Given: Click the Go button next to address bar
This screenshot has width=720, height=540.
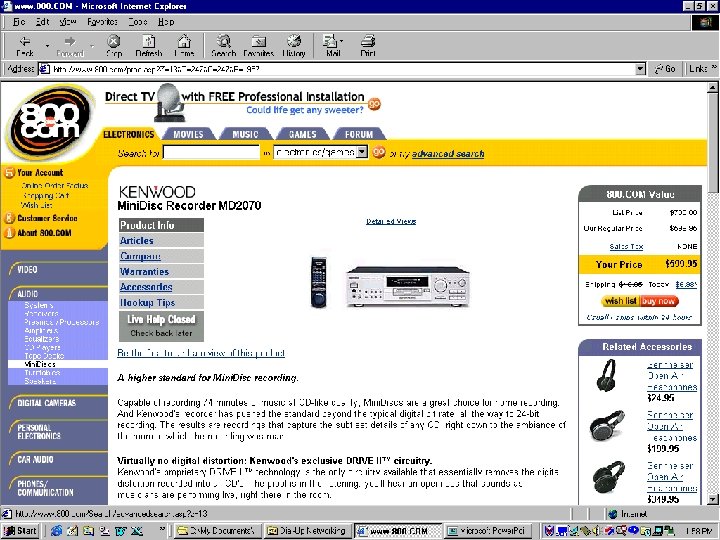Looking at the screenshot, I should click(665, 69).
